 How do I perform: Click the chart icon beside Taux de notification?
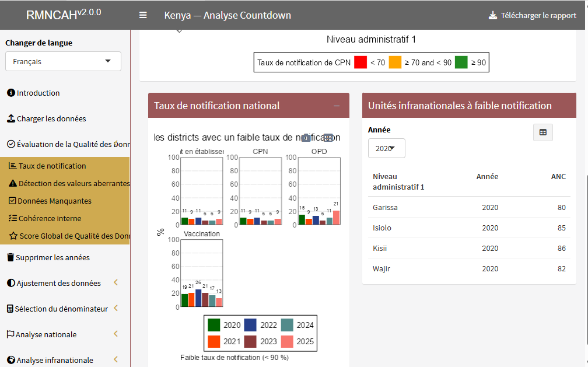coord(12,166)
